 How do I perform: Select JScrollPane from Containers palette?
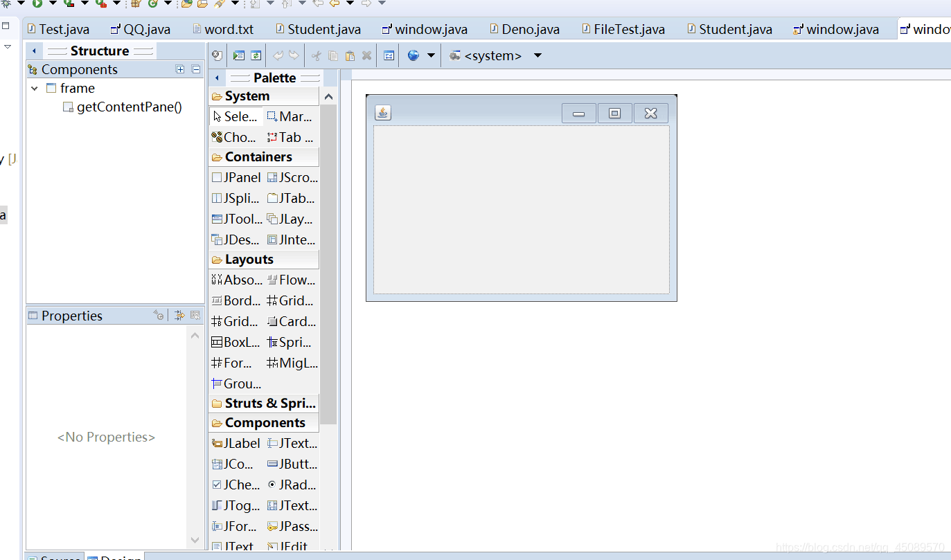point(291,177)
